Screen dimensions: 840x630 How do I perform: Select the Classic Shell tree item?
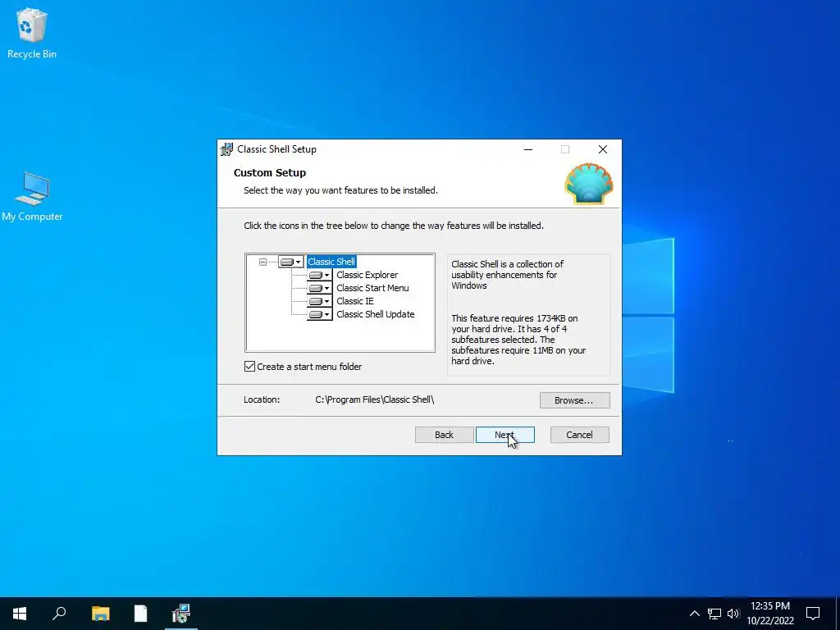click(x=331, y=262)
